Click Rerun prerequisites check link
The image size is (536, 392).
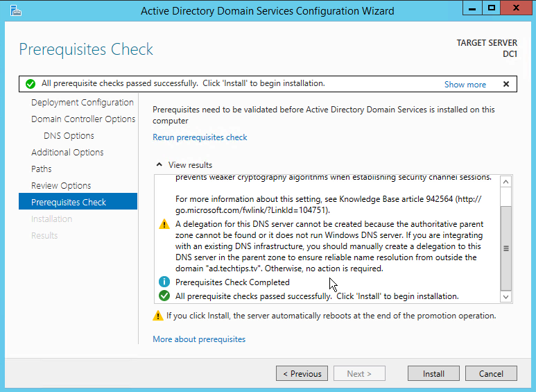click(200, 137)
